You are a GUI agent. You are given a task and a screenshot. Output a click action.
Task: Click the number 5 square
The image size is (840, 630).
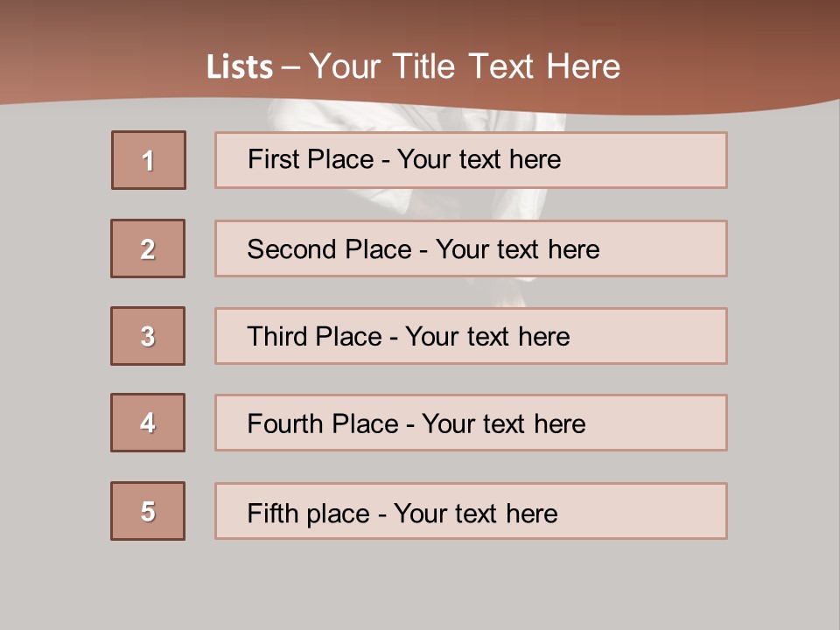coord(148,511)
